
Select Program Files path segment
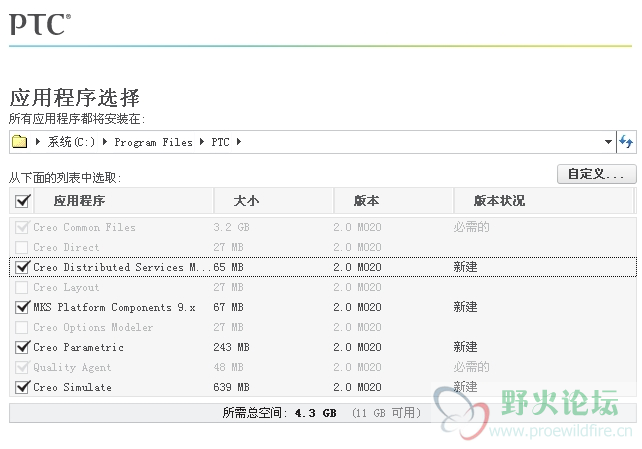154,142
